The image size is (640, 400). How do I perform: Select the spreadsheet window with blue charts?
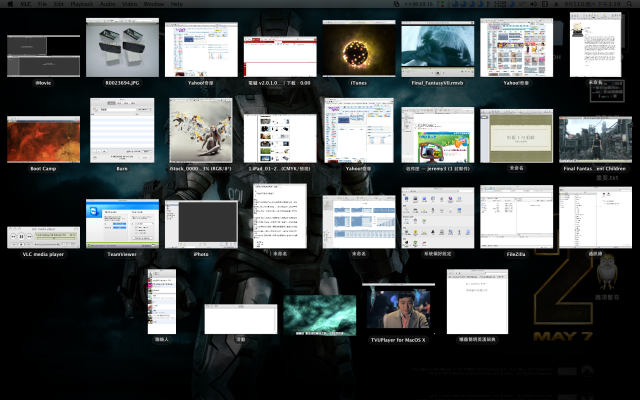click(359, 222)
